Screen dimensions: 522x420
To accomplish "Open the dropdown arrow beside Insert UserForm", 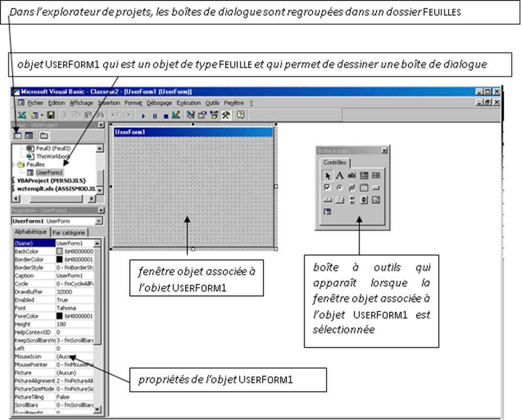I will [x=42, y=115].
